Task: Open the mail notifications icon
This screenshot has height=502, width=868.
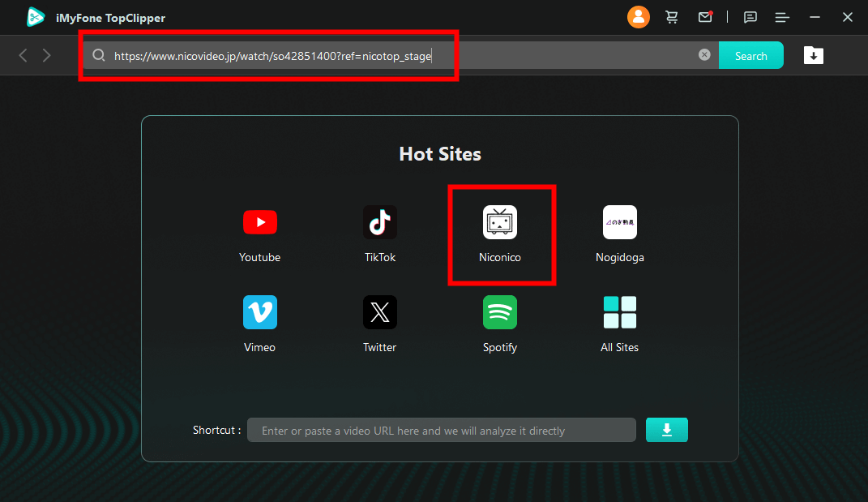Action: (x=705, y=17)
